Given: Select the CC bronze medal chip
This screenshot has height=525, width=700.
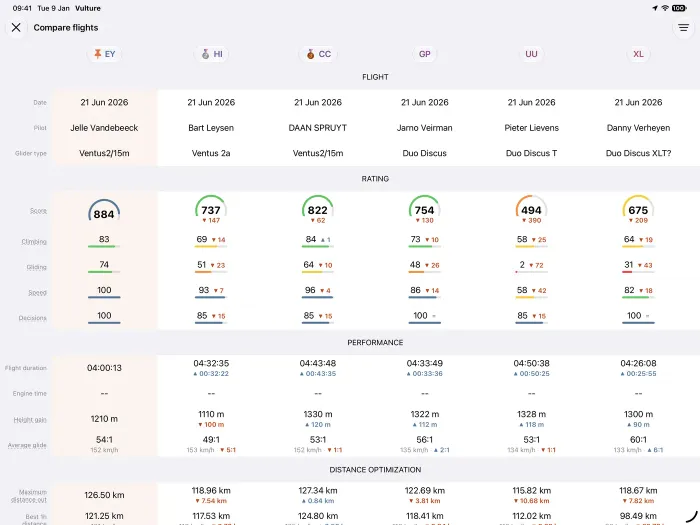Looking at the screenshot, I should click(318, 54).
